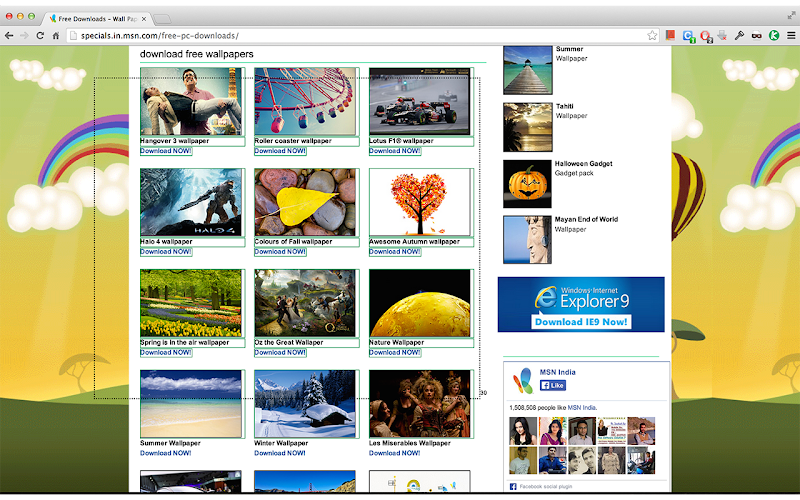Image resolution: width=800 pixels, height=500 pixels.
Task: Open the blue C extension icon
Action: (688, 36)
